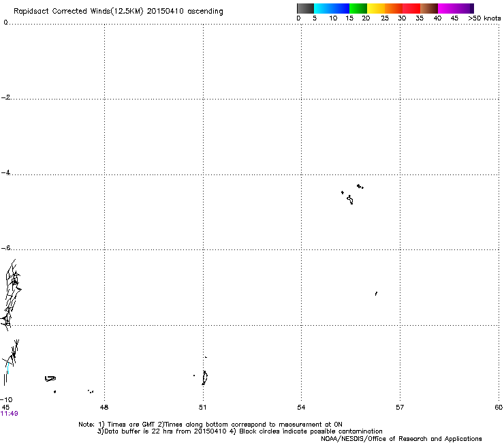The height and width of the screenshot is (443, 504).
Task: Click the small island outline near longitude 46
Action: point(50,379)
